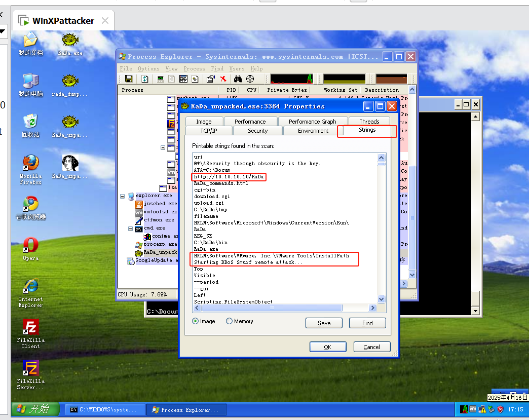
Task: Click the Find button in Properties
Action: 367,323
